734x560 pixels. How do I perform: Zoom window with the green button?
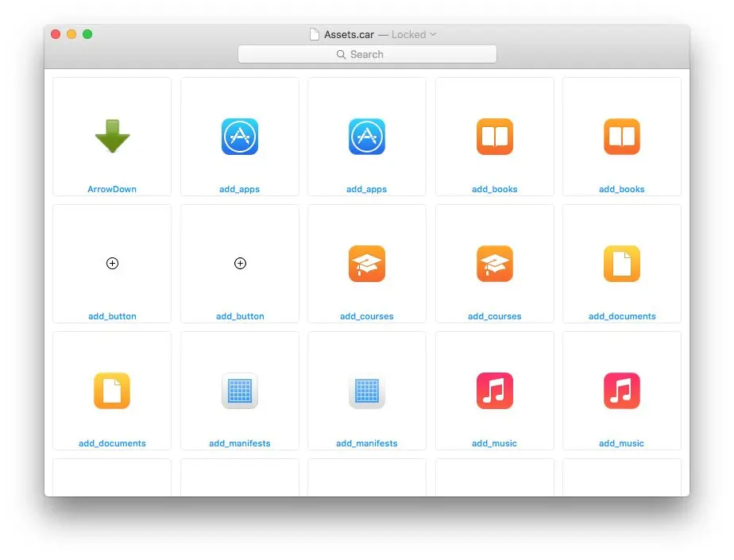pyautogui.click(x=87, y=34)
